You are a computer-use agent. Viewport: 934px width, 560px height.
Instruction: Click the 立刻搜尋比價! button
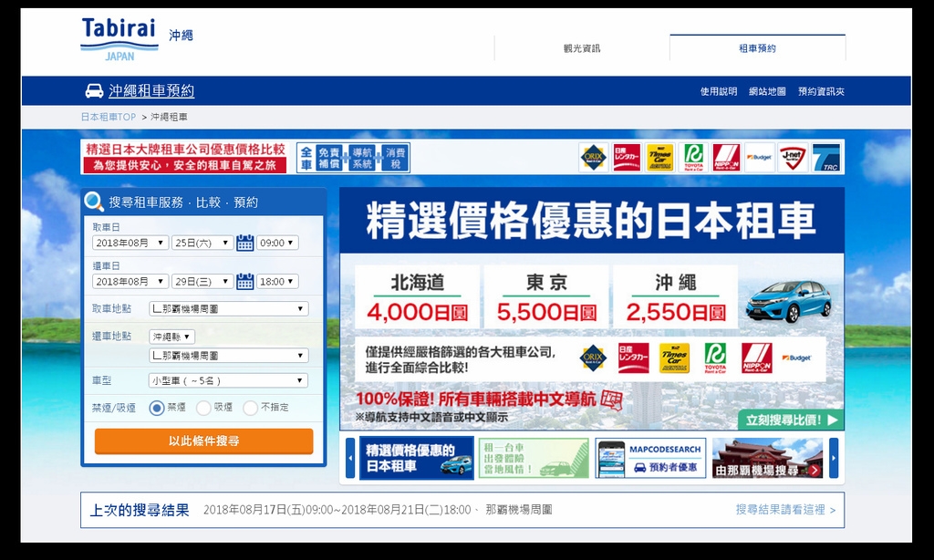tap(791, 420)
